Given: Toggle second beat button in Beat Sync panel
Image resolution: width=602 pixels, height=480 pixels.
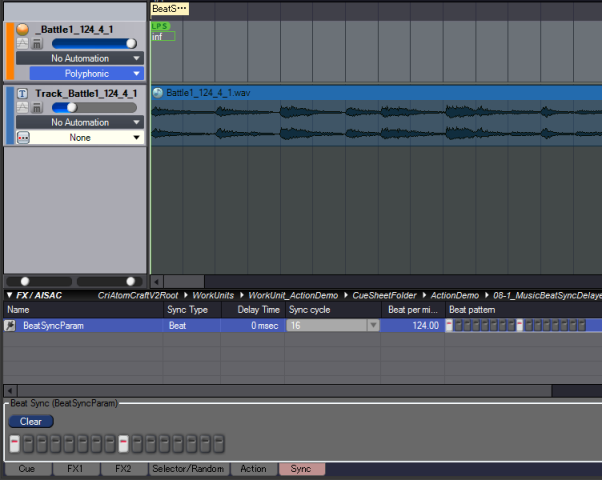Looking at the screenshot, I should 28,444.
